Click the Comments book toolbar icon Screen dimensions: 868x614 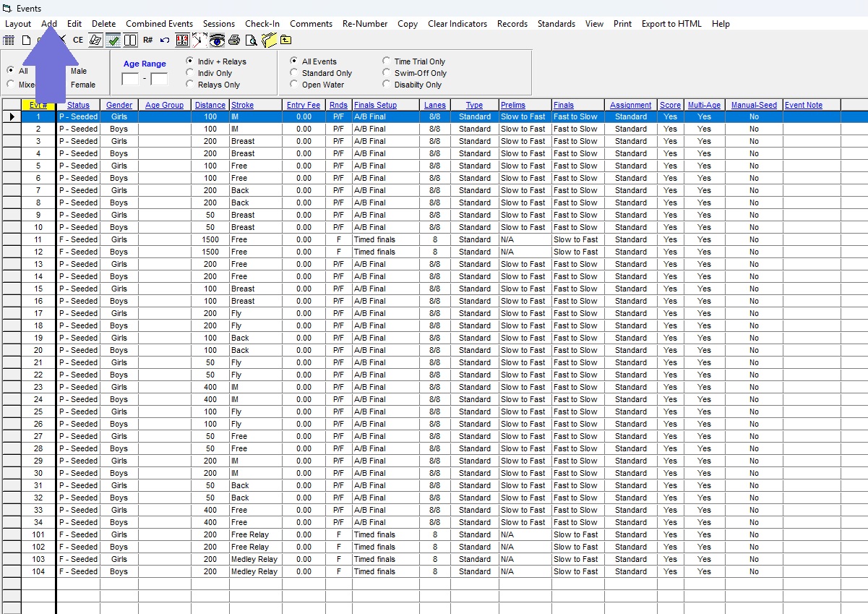[130, 40]
